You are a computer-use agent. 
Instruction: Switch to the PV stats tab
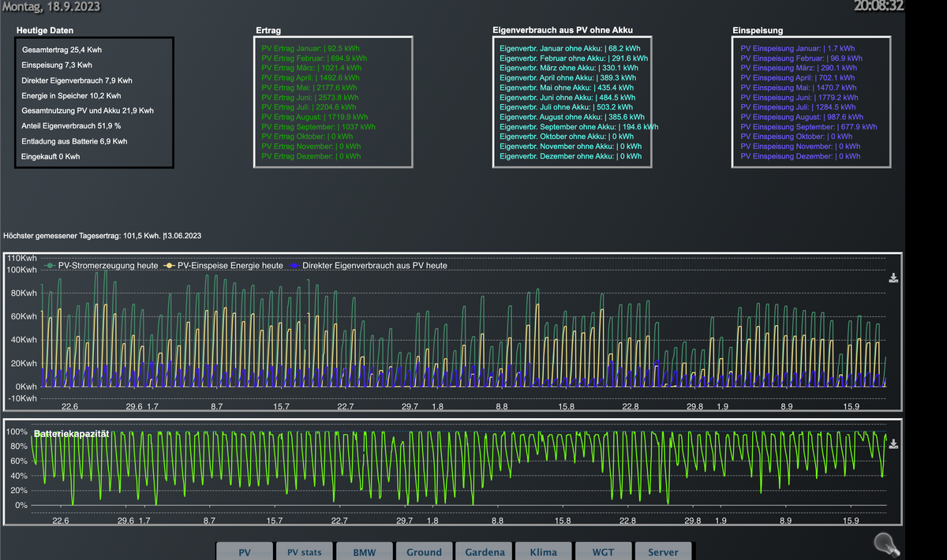pyautogui.click(x=304, y=552)
